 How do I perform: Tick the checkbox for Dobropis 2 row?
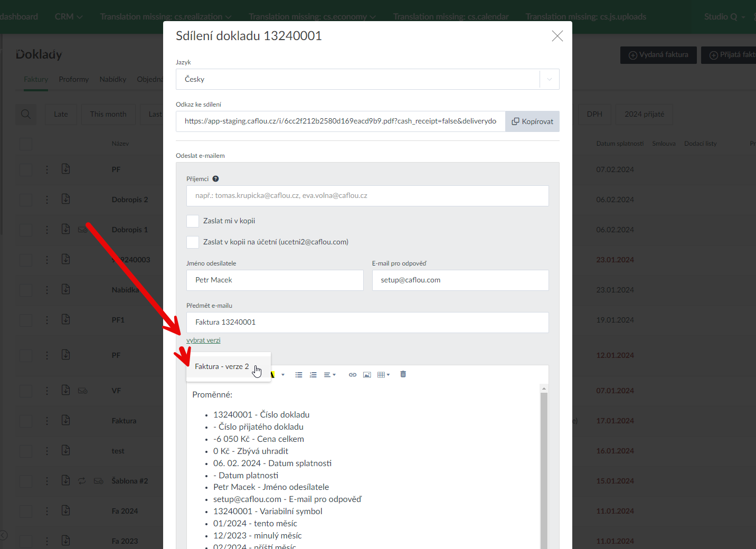tap(26, 200)
